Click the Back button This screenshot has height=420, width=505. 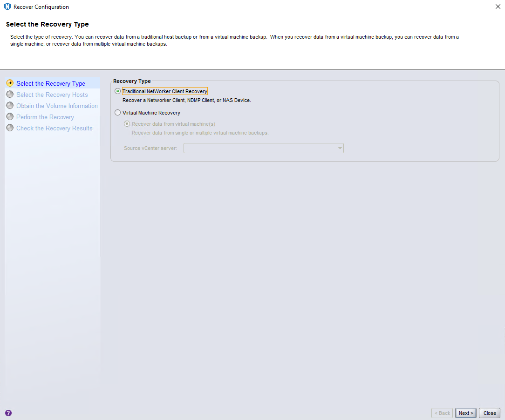442,413
